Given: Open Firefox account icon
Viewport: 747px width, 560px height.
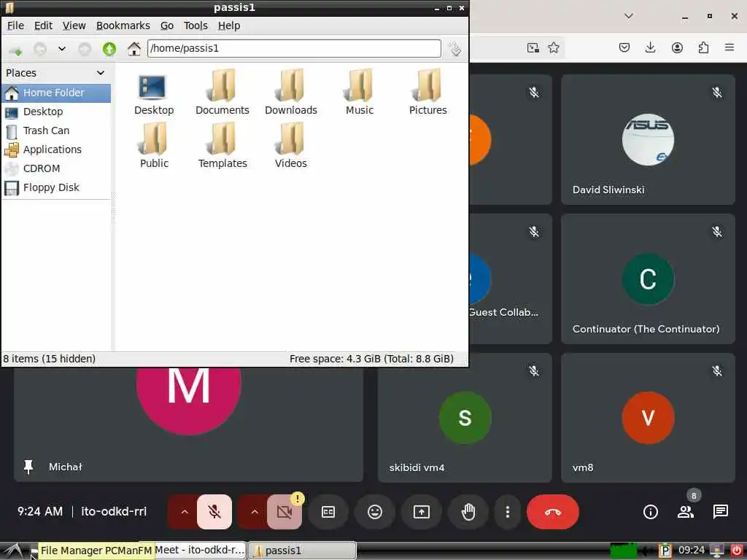Looking at the screenshot, I should coord(677,47).
